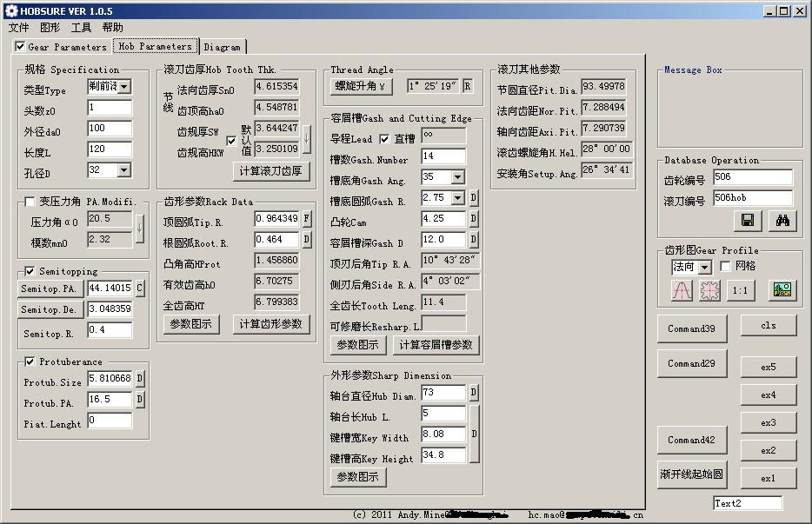
Task: Click 参数图示 button in Rack Data
Action: 191,323
